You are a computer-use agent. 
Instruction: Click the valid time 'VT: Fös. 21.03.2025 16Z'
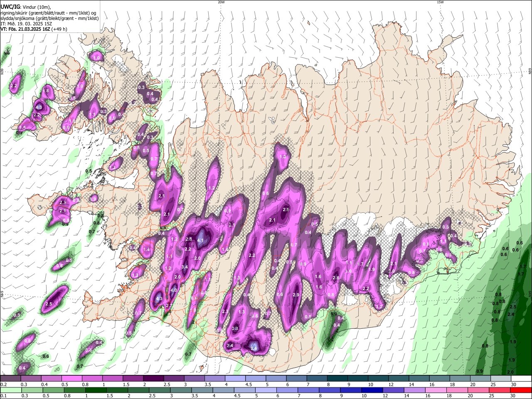tap(25, 29)
